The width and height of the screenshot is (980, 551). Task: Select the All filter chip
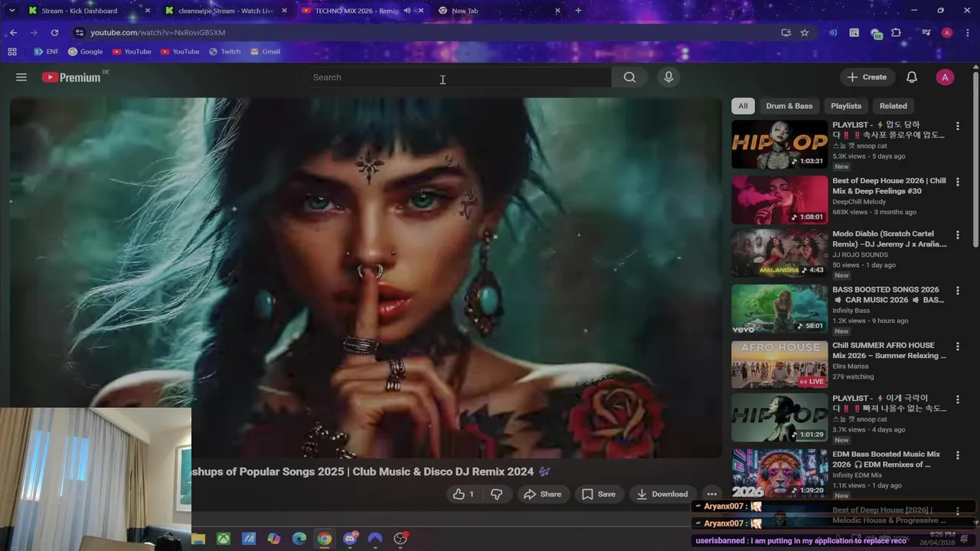(x=743, y=106)
